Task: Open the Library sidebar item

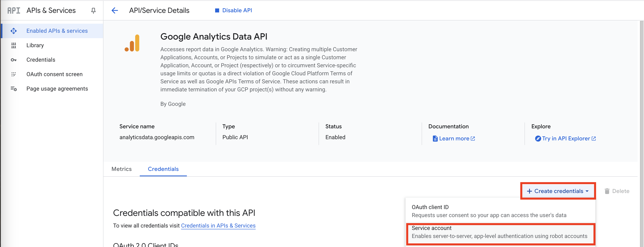Action: point(52,45)
